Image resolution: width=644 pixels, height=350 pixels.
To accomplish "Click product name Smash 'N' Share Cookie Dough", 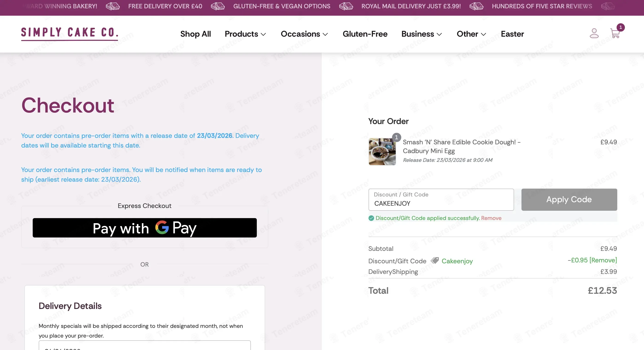I will [x=462, y=146].
